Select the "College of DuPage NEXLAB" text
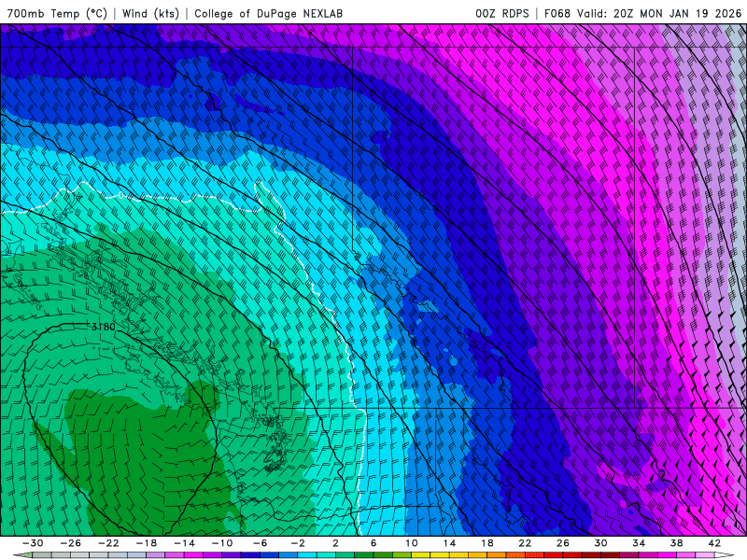Image resolution: width=747 pixels, height=560 pixels. coord(268,13)
